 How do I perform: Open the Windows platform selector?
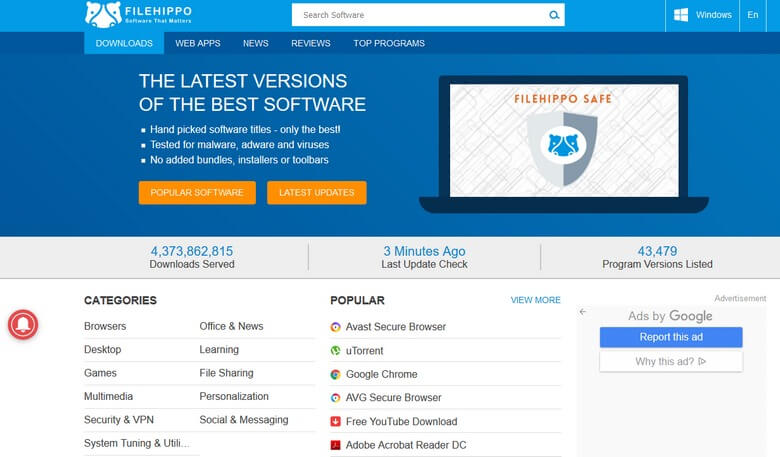(702, 15)
